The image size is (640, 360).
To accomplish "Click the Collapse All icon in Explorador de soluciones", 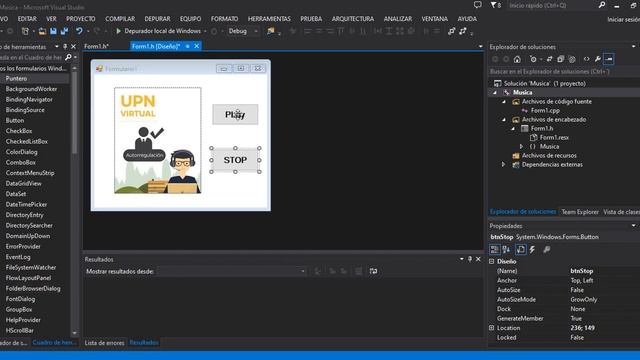I will (x=560, y=59).
